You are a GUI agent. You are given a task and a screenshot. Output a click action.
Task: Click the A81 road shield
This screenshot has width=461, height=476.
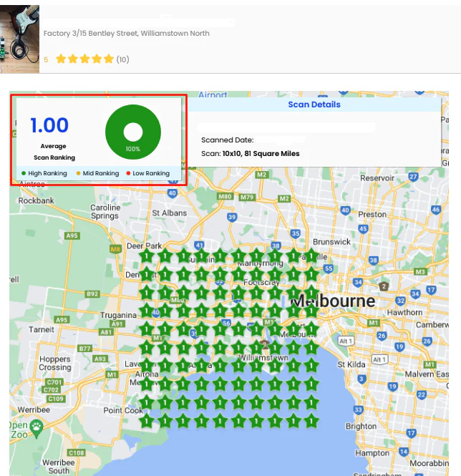[106, 332]
